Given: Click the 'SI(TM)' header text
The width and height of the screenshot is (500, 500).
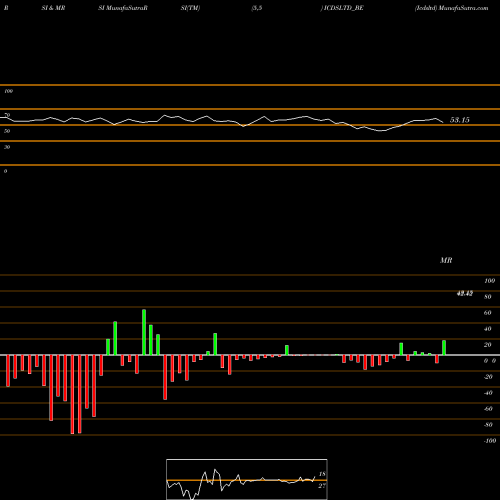Looking at the screenshot, I should tap(190, 8).
